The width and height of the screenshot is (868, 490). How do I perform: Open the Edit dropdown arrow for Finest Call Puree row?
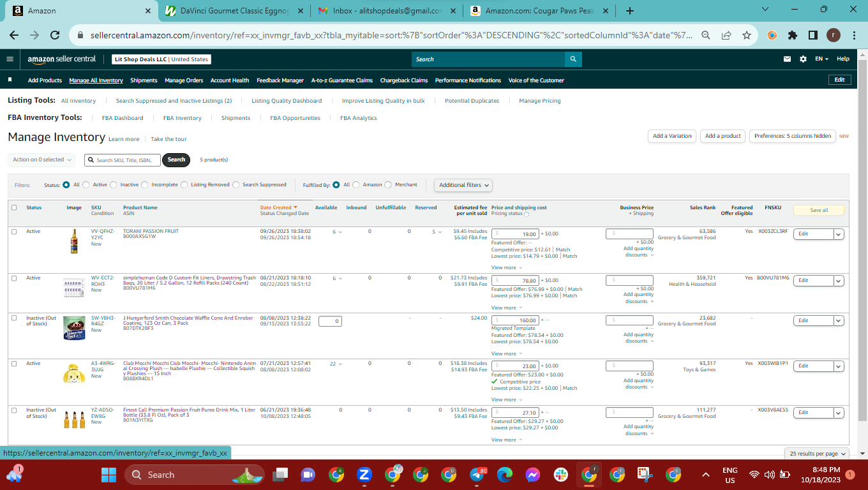click(839, 413)
